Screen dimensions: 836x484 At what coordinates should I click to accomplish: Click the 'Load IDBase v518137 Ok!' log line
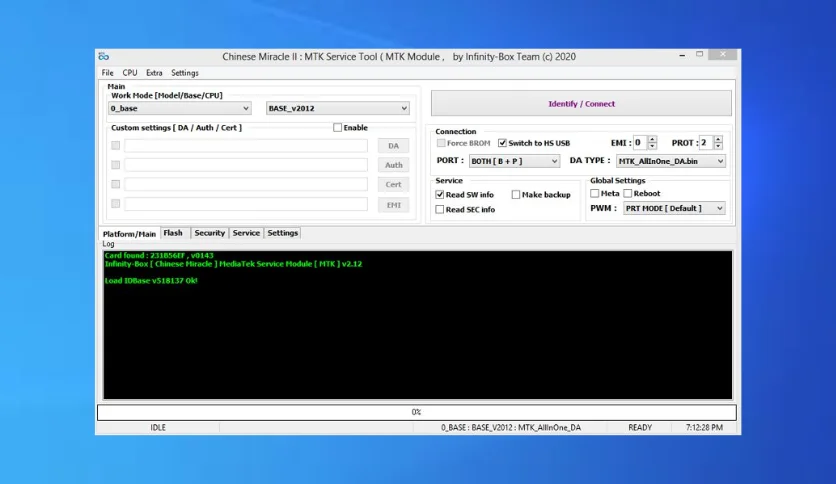coord(151,280)
